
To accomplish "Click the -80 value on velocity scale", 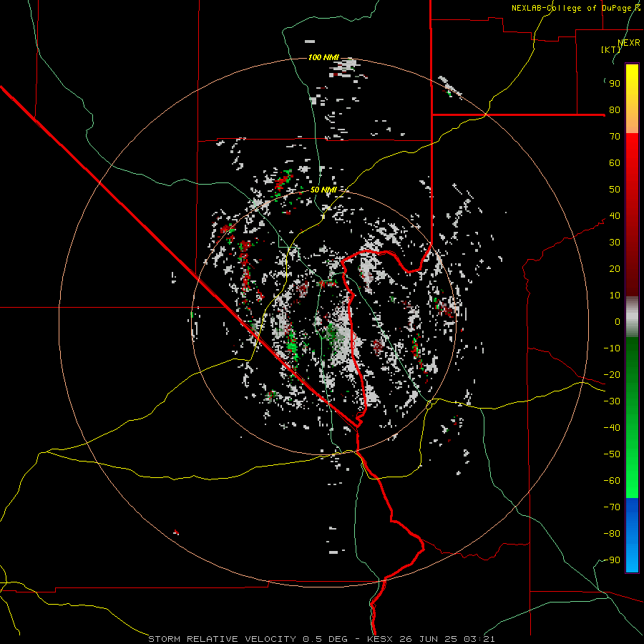I will (612, 534).
